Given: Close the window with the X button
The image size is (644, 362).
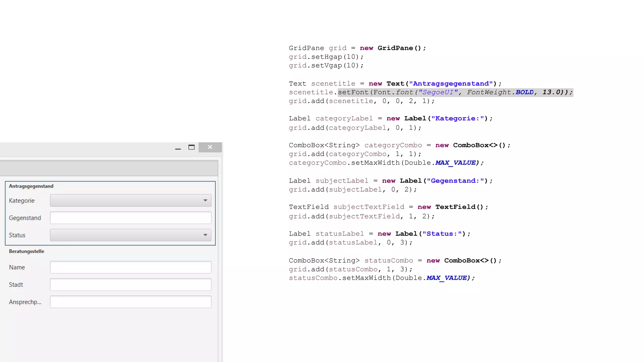Looking at the screenshot, I should 210,147.
